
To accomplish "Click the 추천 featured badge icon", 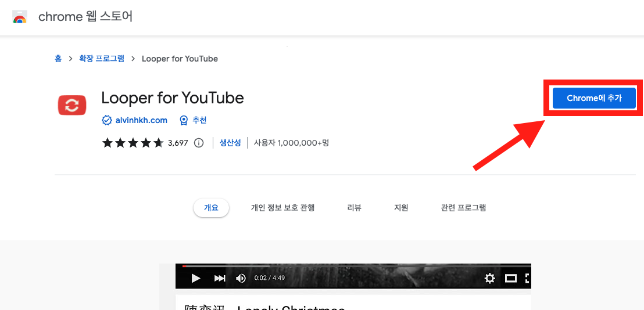I will coord(184,120).
